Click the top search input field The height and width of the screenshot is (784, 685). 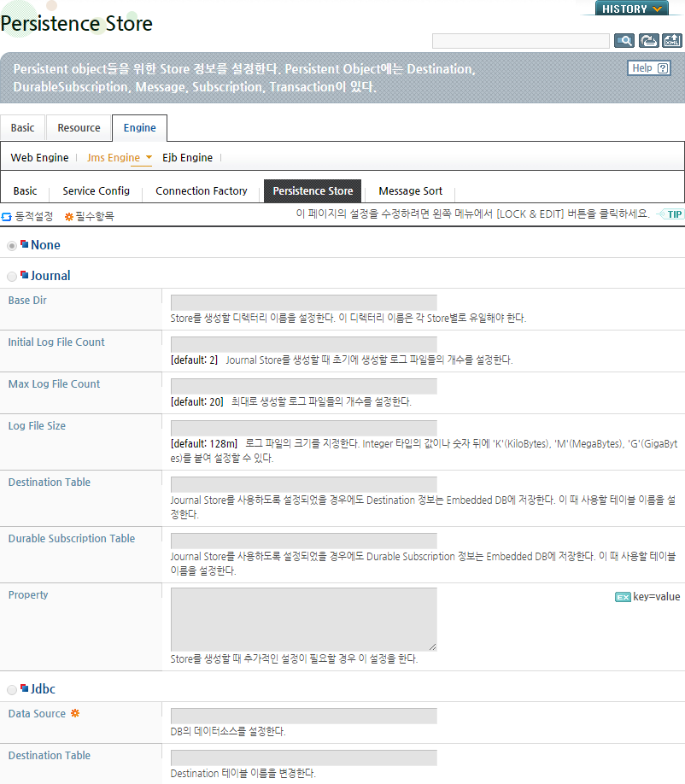coord(520,41)
